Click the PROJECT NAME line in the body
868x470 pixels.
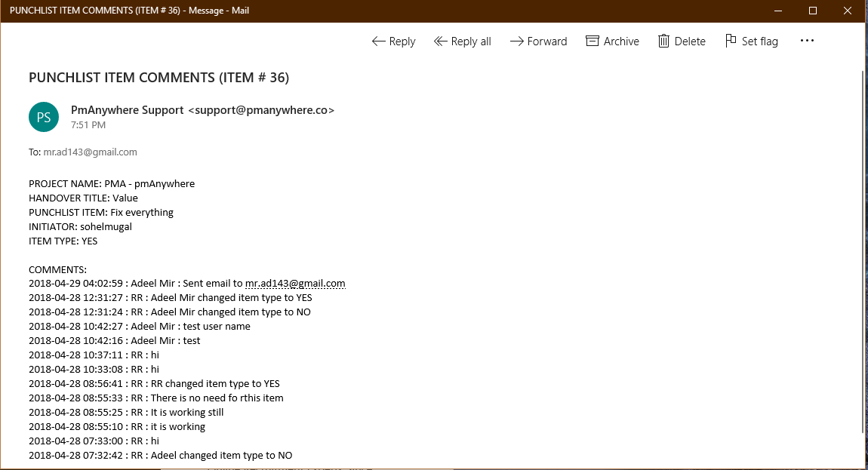(112, 183)
